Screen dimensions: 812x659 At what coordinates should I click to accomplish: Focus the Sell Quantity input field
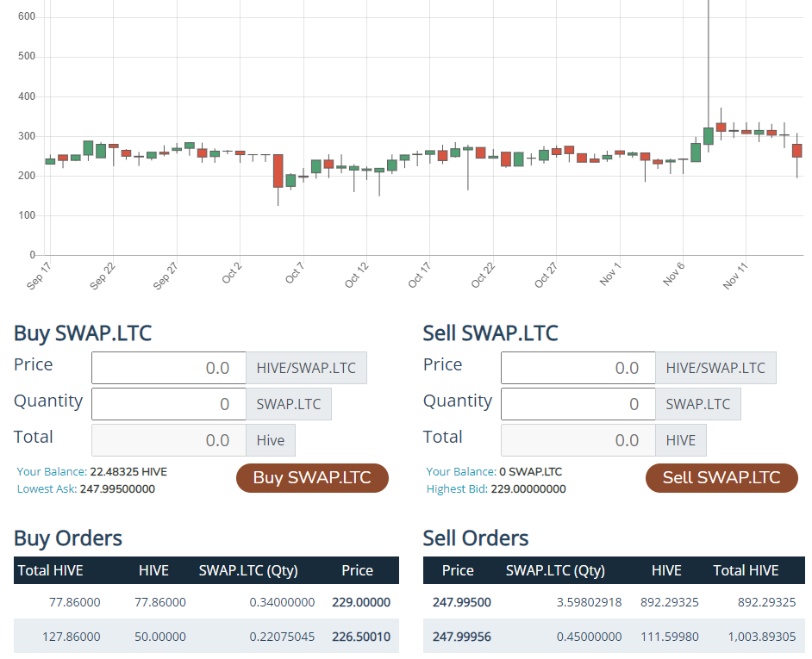pos(578,404)
